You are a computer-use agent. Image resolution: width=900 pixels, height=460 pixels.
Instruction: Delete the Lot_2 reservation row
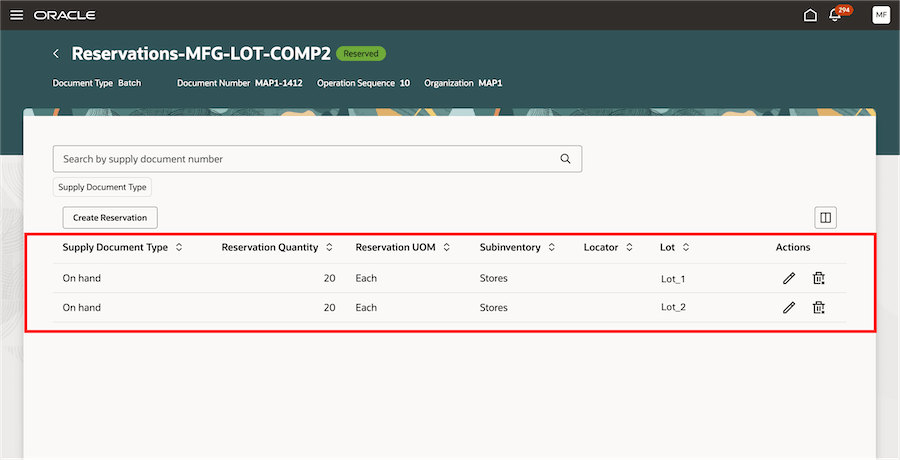click(x=818, y=307)
